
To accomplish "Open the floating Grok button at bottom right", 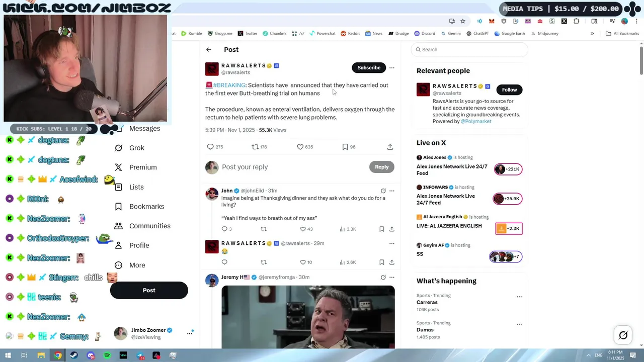I will (x=623, y=335).
